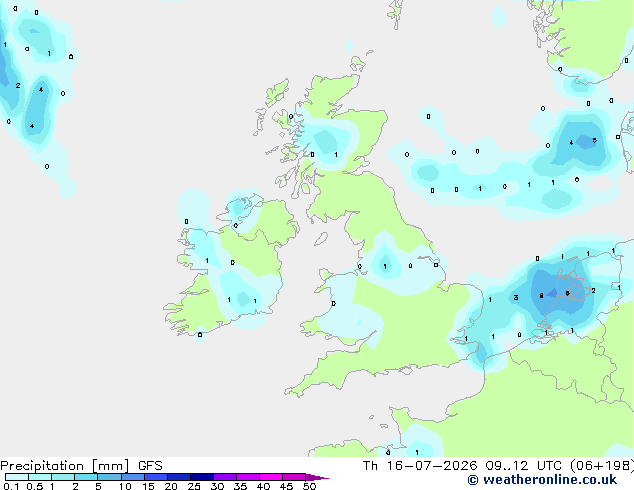The height and width of the screenshot is (490, 634).
Task: Click the legend label 20
Action: pyautogui.click(x=171, y=486)
